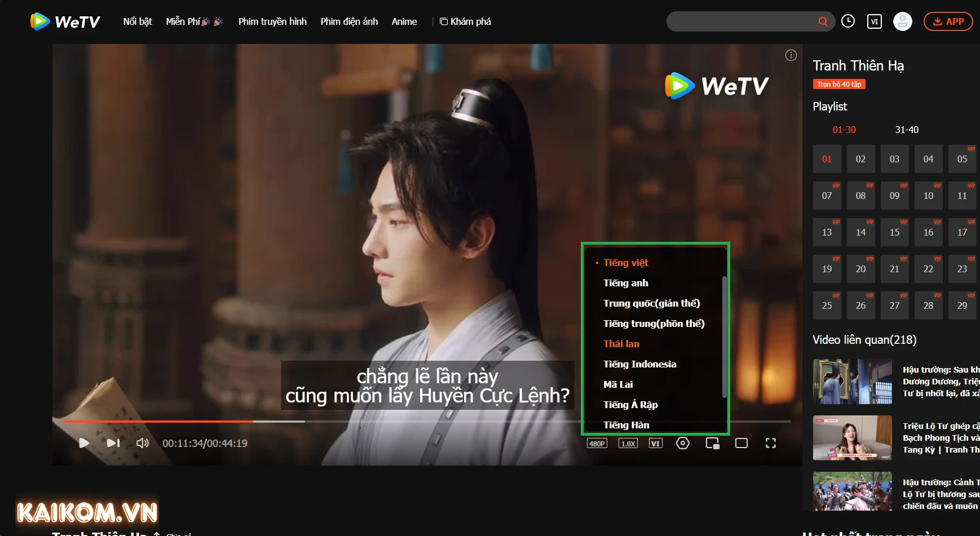Select VIP episode 07
The image size is (980, 536).
click(827, 196)
